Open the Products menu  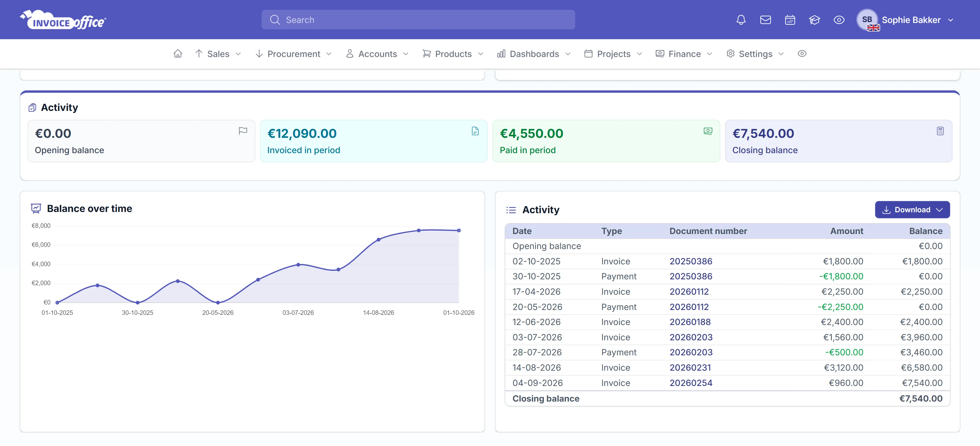(453, 54)
